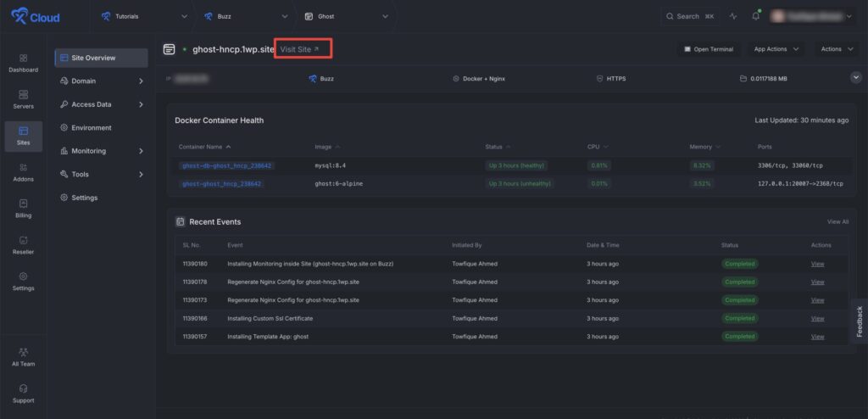Expand the site info bar chevron
The height and width of the screenshot is (419, 868).
[x=856, y=78]
